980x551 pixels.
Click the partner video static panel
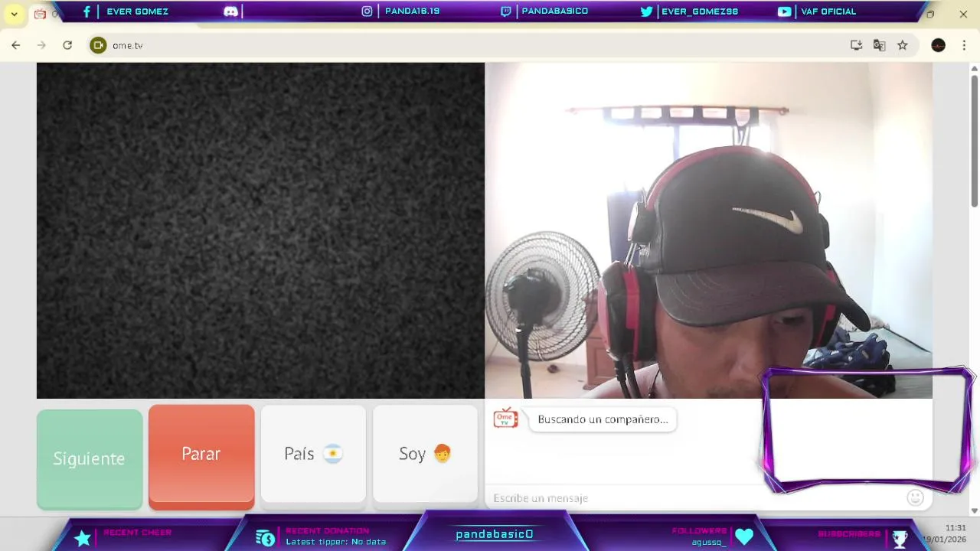tap(260, 230)
